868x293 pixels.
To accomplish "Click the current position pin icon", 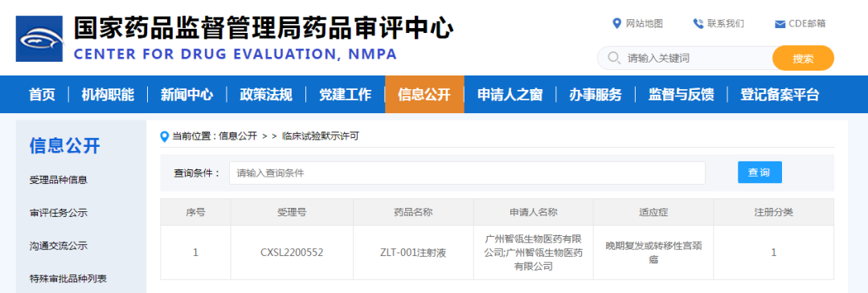I will tap(165, 136).
